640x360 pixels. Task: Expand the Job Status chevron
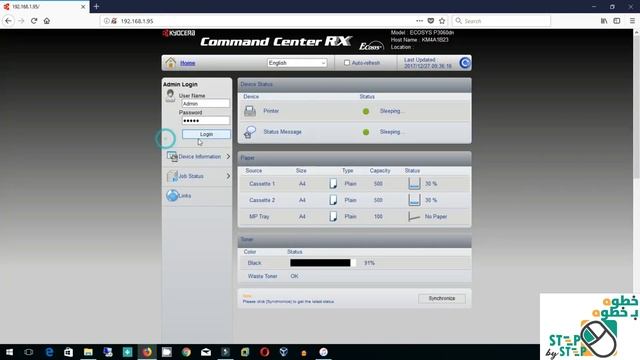(228, 176)
